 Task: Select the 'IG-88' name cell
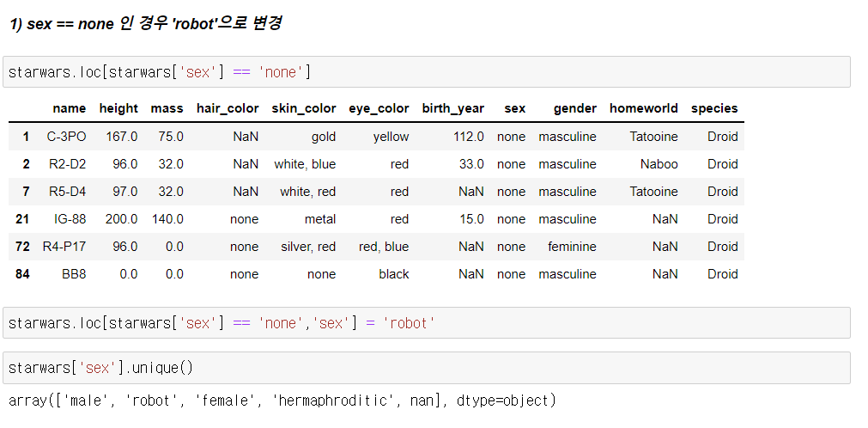70,219
